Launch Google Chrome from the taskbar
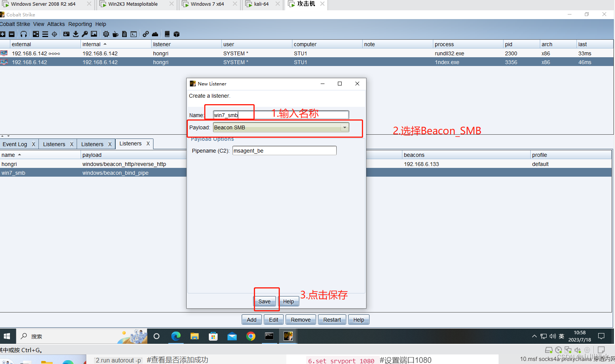 [x=251, y=336]
